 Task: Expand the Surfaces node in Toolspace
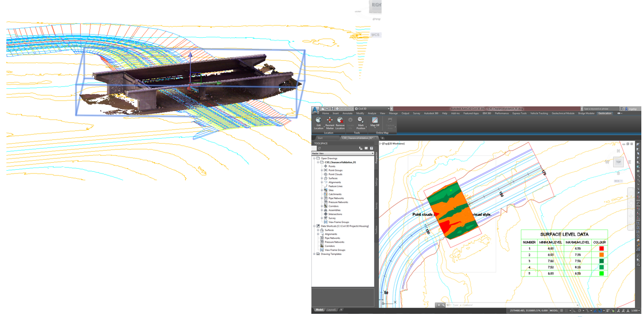321,178
